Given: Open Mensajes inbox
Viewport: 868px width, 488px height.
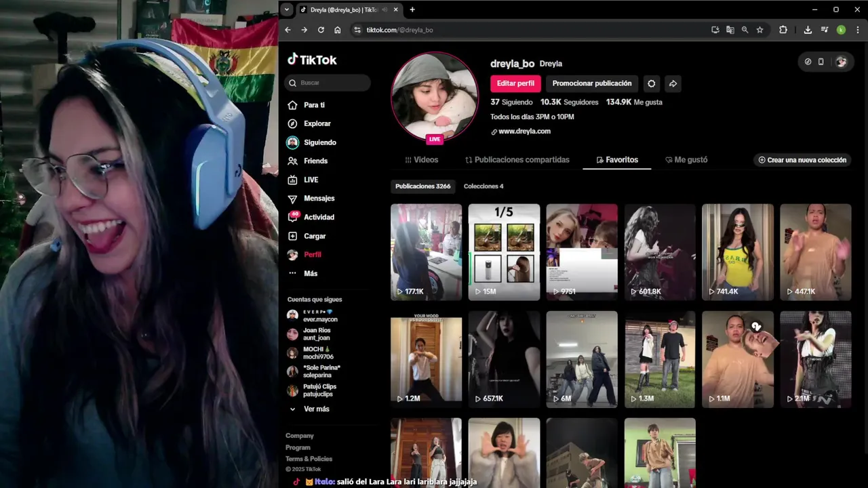Looking at the screenshot, I should (311, 199).
